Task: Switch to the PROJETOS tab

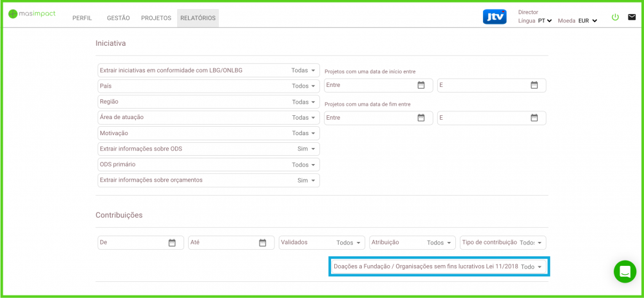Action: pos(156,19)
